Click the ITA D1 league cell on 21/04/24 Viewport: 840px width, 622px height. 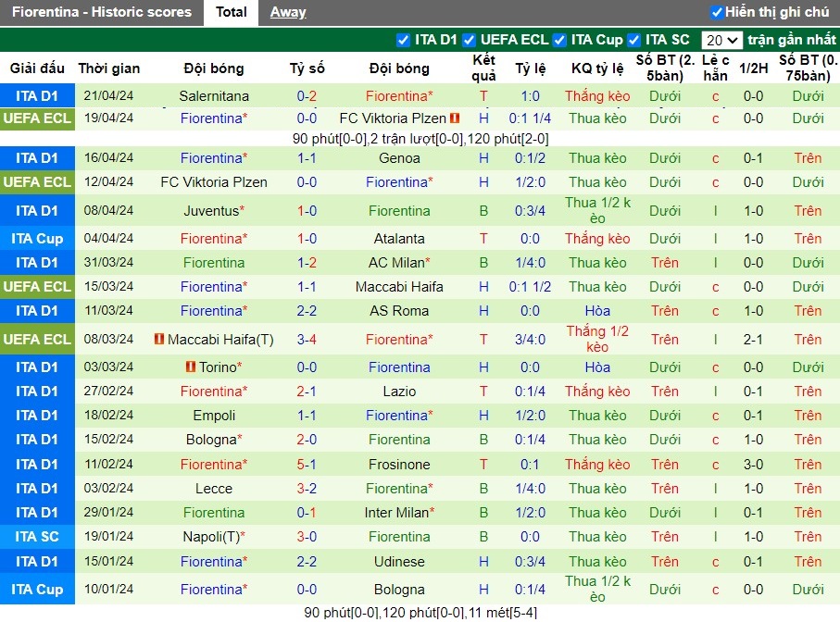37,96
